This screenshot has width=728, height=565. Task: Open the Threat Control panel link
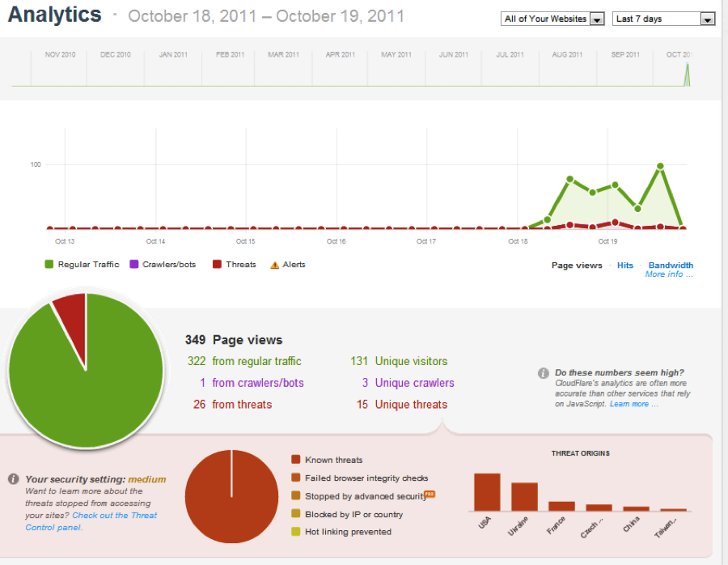(91, 521)
